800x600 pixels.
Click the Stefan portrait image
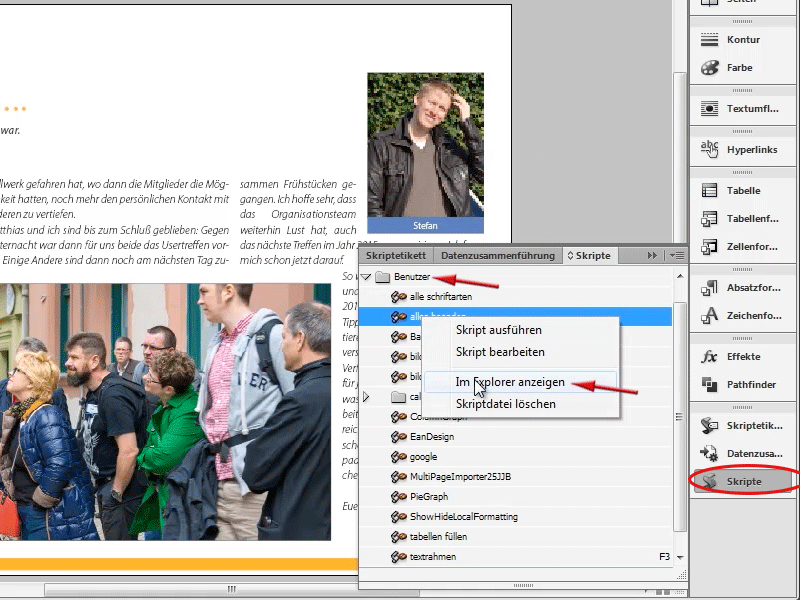(x=426, y=145)
